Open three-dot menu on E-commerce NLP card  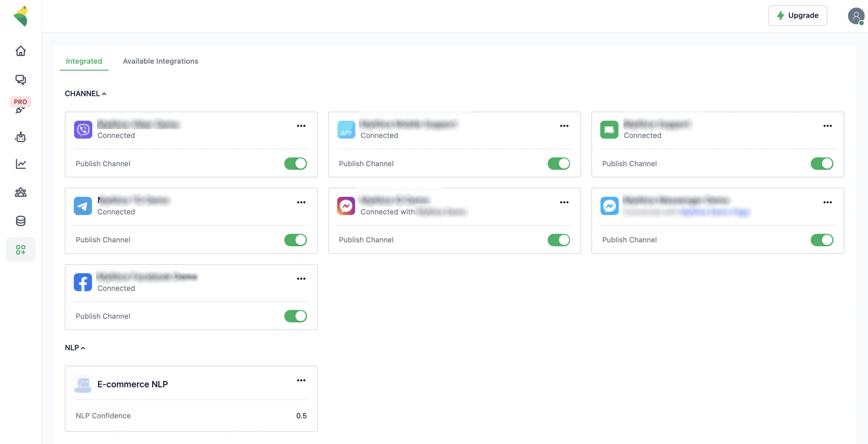[x=301, y=380]
